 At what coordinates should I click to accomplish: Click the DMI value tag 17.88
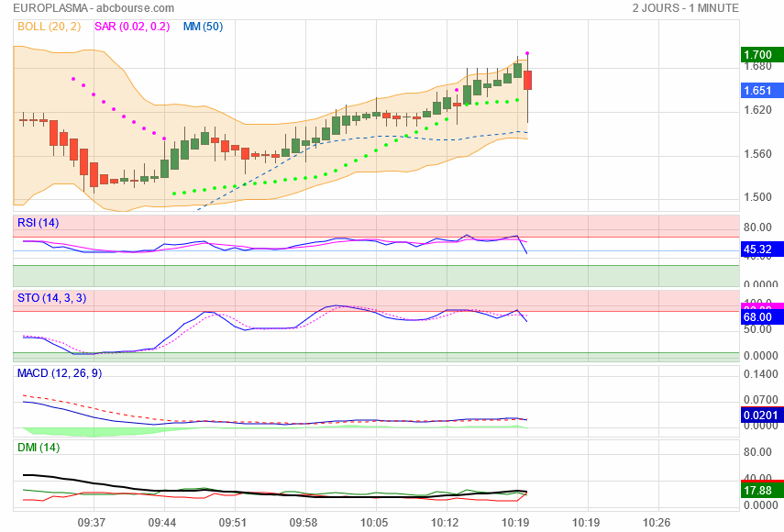point(762,491)
